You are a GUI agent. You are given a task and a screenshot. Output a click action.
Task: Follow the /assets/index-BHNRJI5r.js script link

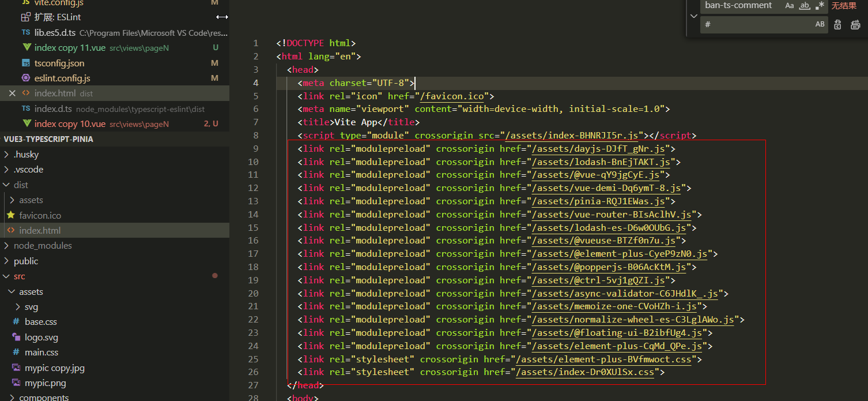572,136
